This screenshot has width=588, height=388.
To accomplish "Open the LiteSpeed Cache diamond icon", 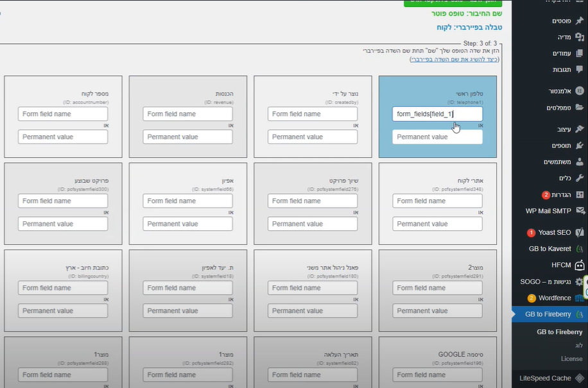I will (x=580, y=378).
